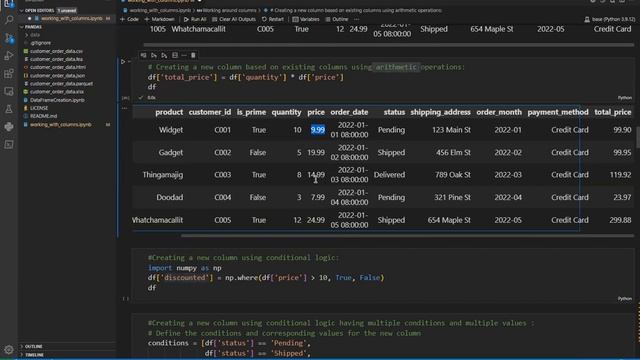This screenshot has width=640, height=360.
Task: Expand the OUTLINE section
Action: coord(31,346)
